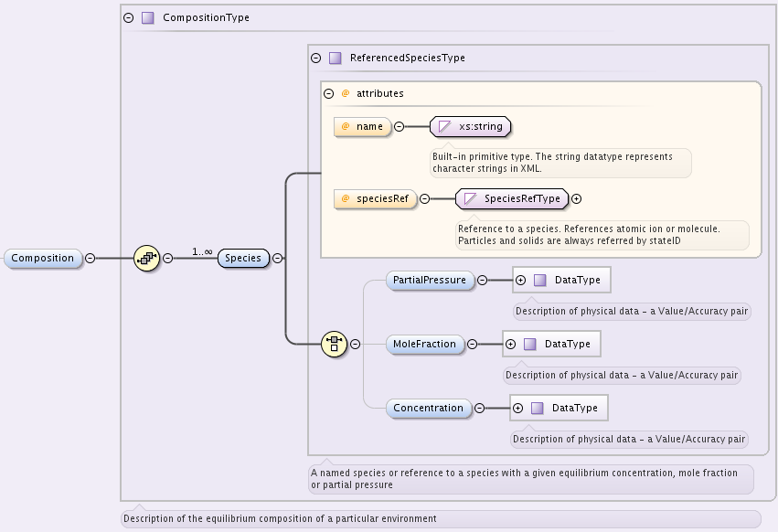Image resolution: width=778 pixels, height=532 pixels.
Task: Click the @ icon in name attribute
Action: [346, 126]
